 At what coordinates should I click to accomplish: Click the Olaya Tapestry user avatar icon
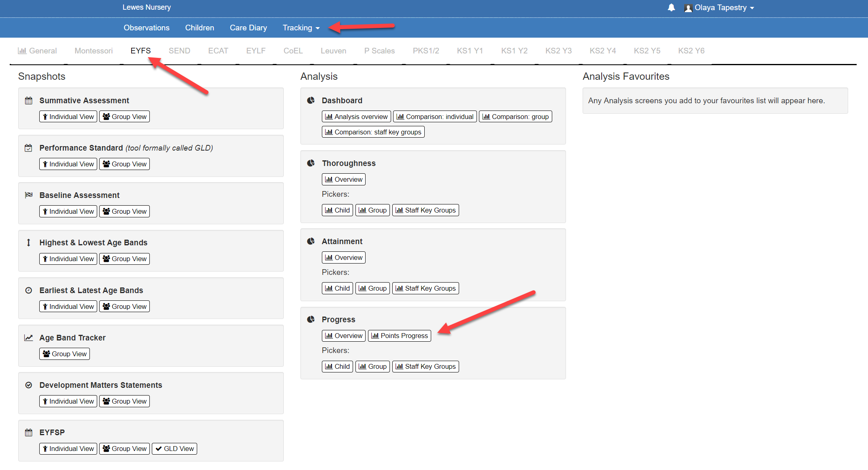point(688,8)
